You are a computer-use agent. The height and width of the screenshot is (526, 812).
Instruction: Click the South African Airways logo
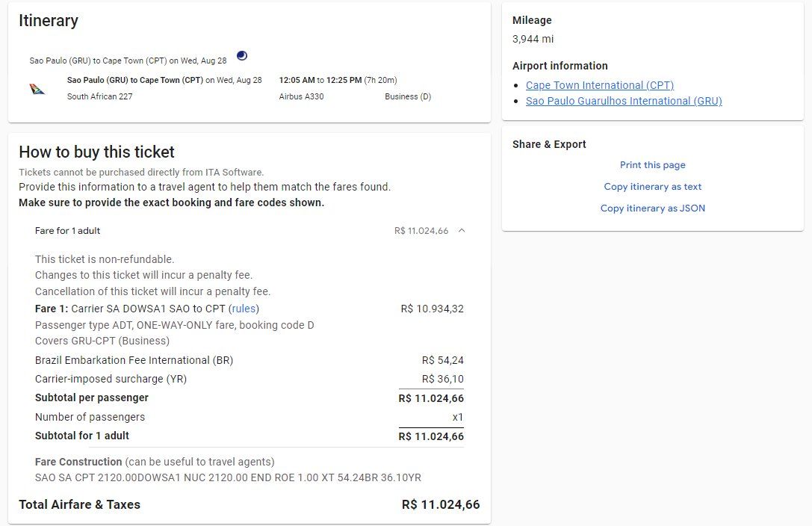pos(37,89)
